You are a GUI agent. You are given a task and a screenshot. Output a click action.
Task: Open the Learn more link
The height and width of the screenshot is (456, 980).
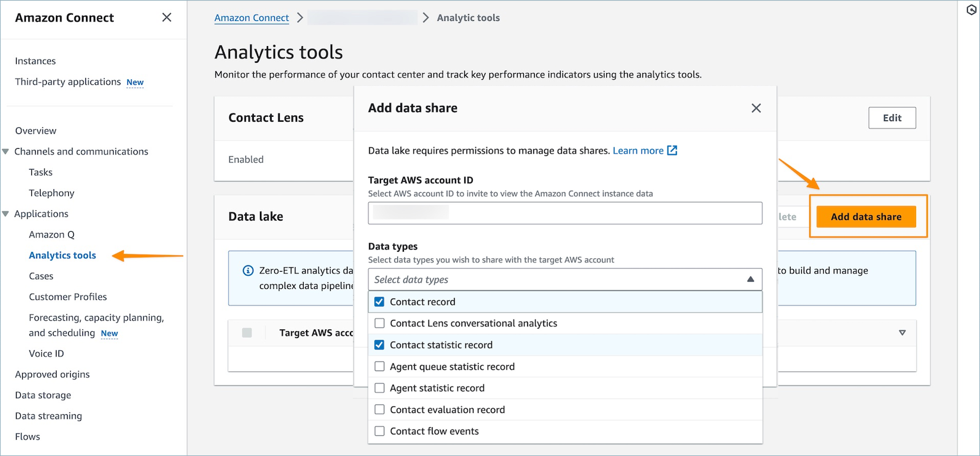[638, 151]
